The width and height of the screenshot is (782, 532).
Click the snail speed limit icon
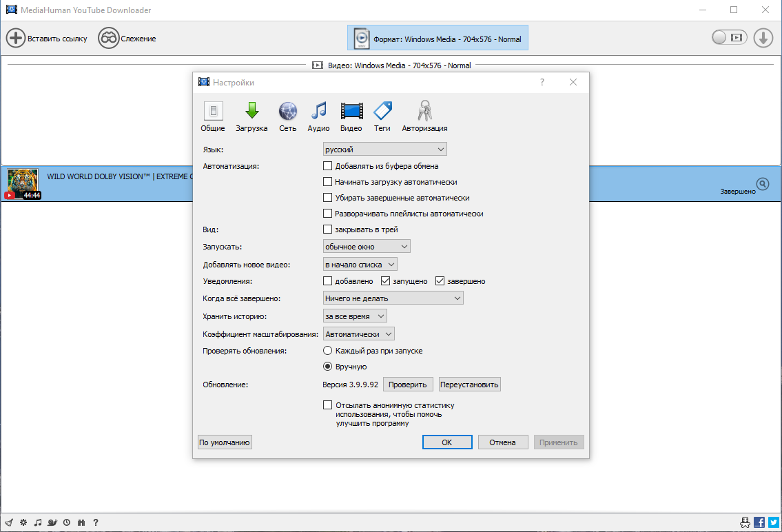[x=52, y=522]
